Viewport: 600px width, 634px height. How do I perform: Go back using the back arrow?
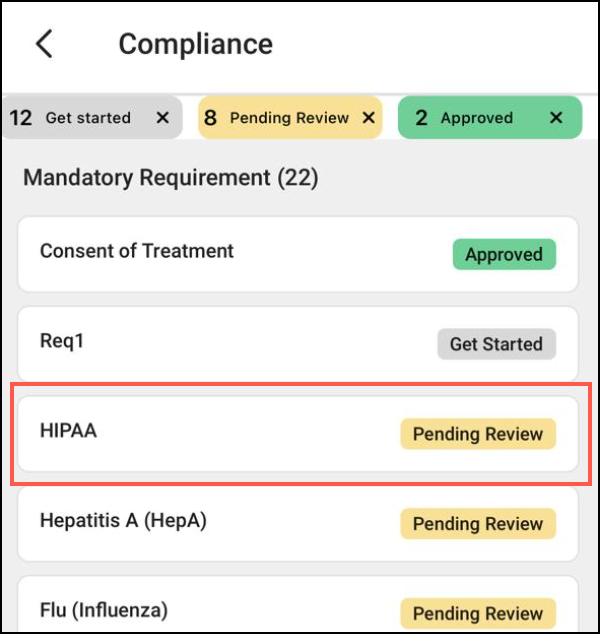click(x=44, y=44)
